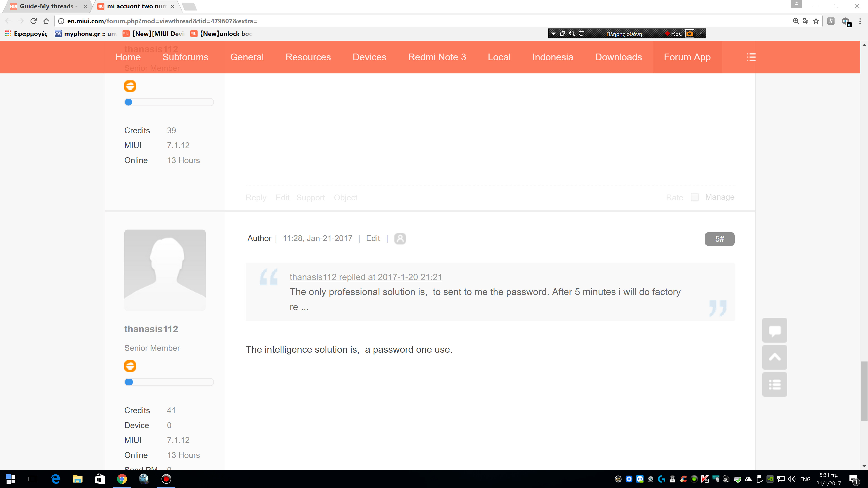868x488 pixels.
Task: Bookmark page with the star icon
Action: coord(816,21)
